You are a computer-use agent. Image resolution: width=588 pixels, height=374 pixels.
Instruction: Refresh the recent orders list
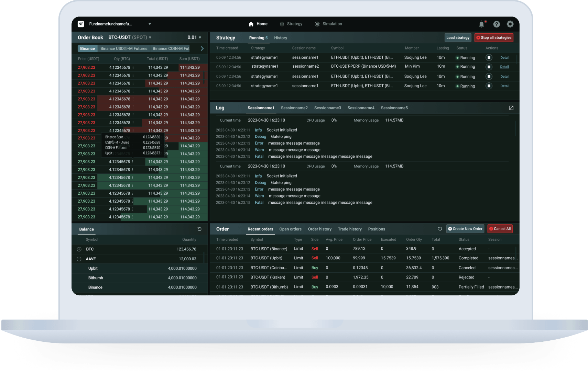(440, 228)
